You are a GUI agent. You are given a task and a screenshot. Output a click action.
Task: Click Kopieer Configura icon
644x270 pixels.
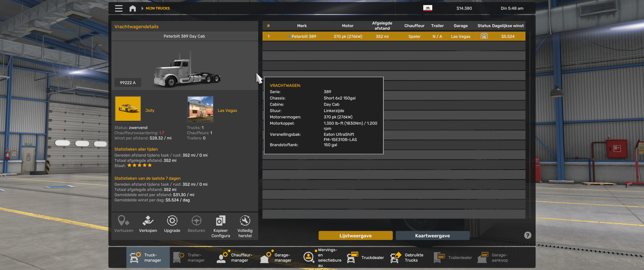tap(221, 221)
